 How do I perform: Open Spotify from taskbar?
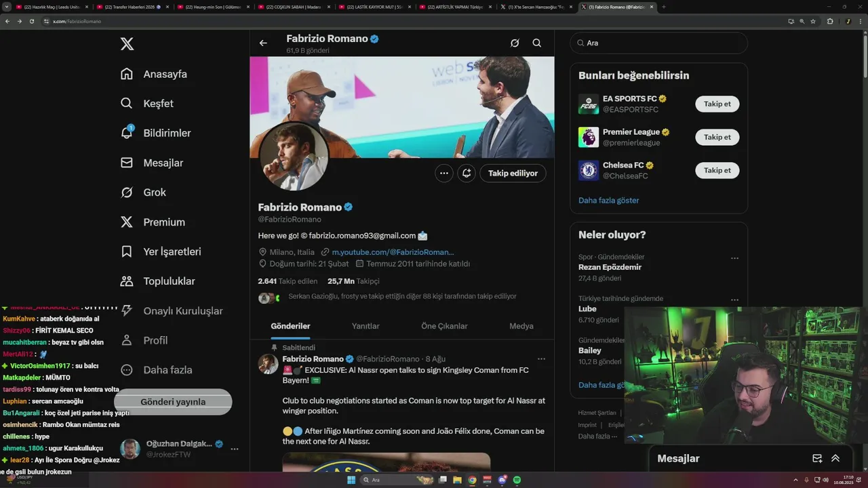517,480
